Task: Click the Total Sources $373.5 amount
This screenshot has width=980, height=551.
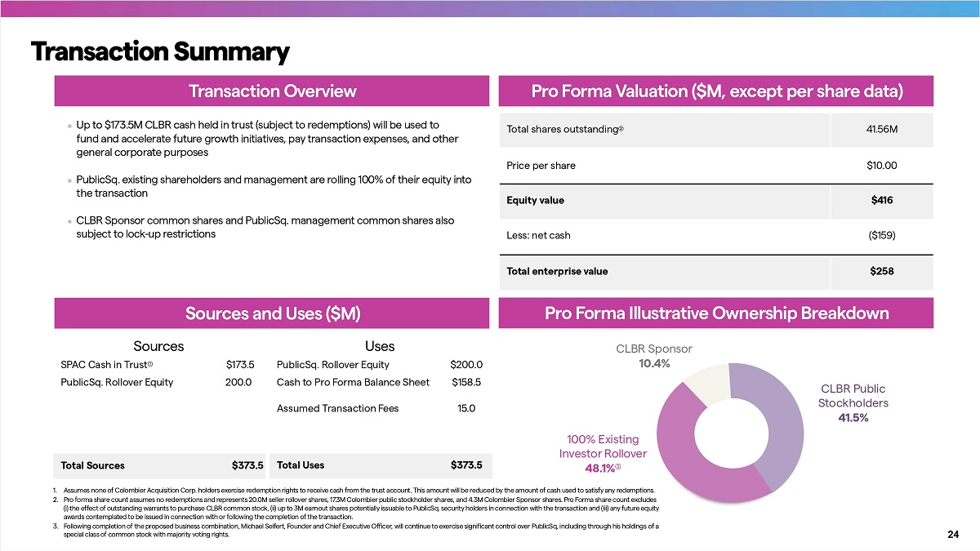Action: pos(247,465)
